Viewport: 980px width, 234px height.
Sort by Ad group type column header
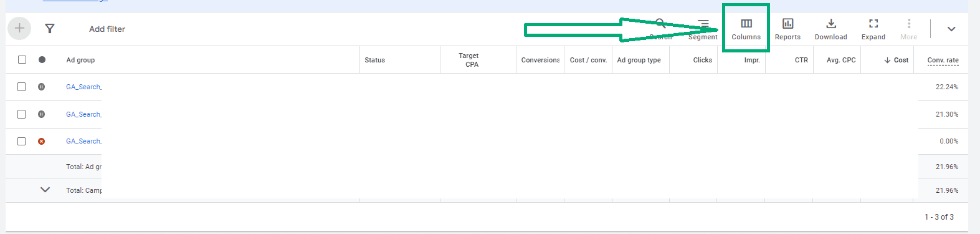pyautogui.click(x=639, y=60)
